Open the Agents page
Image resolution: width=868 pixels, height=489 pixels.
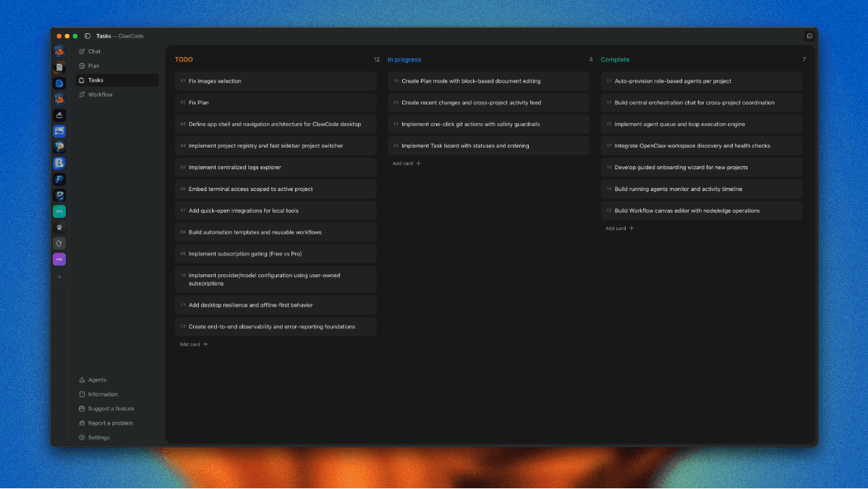click(x=97, y=380)
